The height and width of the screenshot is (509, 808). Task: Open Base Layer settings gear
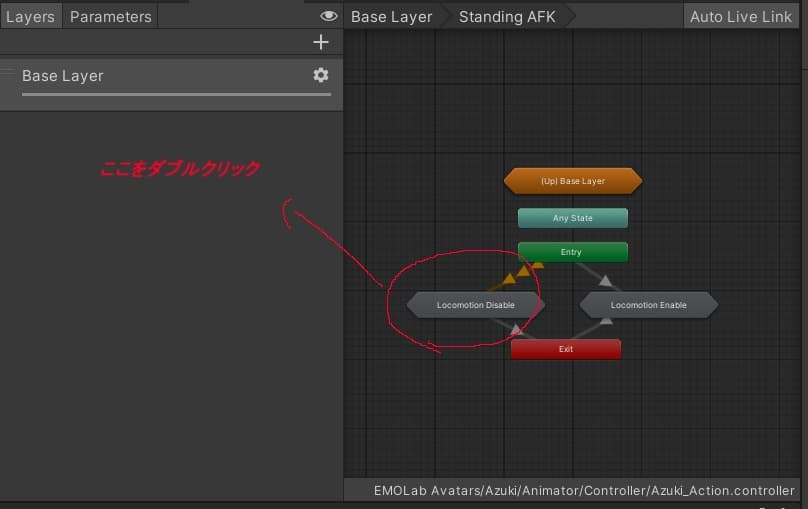point(320,75)
